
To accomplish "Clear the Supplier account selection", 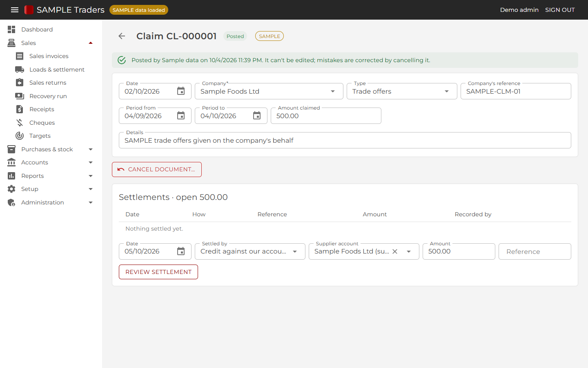I will (x=395, y=251).
